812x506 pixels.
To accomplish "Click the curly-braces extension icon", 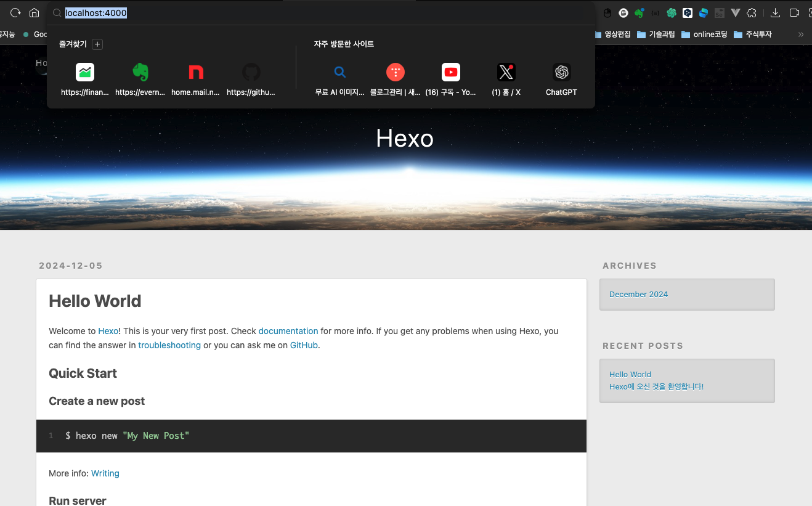I will (656, 13).
